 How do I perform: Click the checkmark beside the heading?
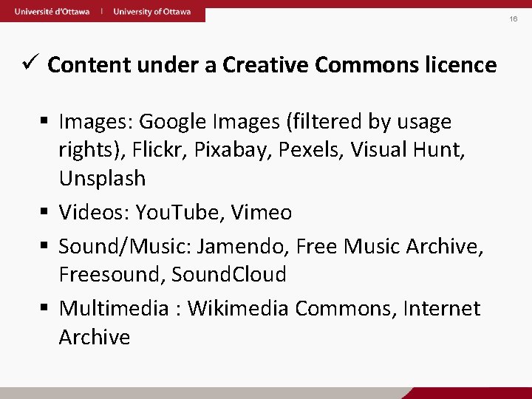[30, 62]
